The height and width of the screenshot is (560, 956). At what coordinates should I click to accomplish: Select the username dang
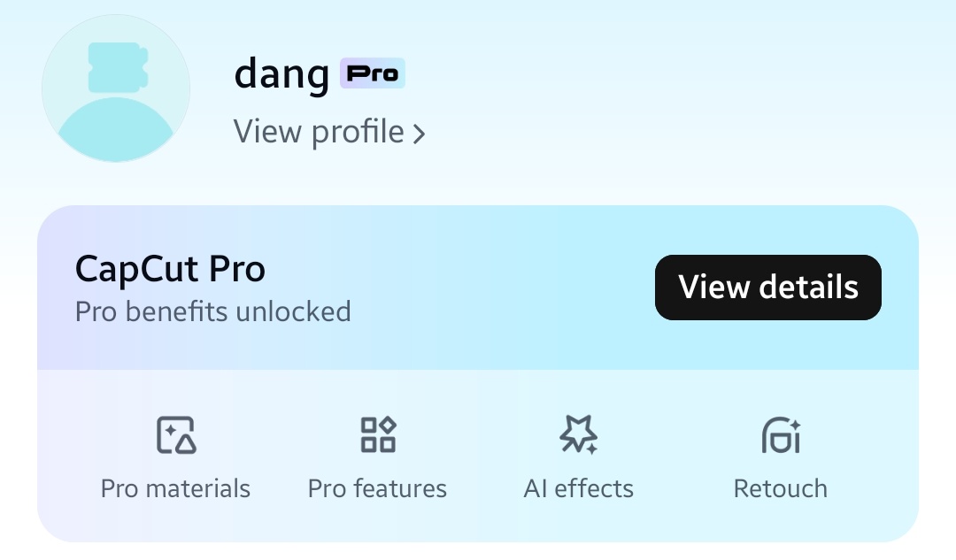tap(281, 73)
